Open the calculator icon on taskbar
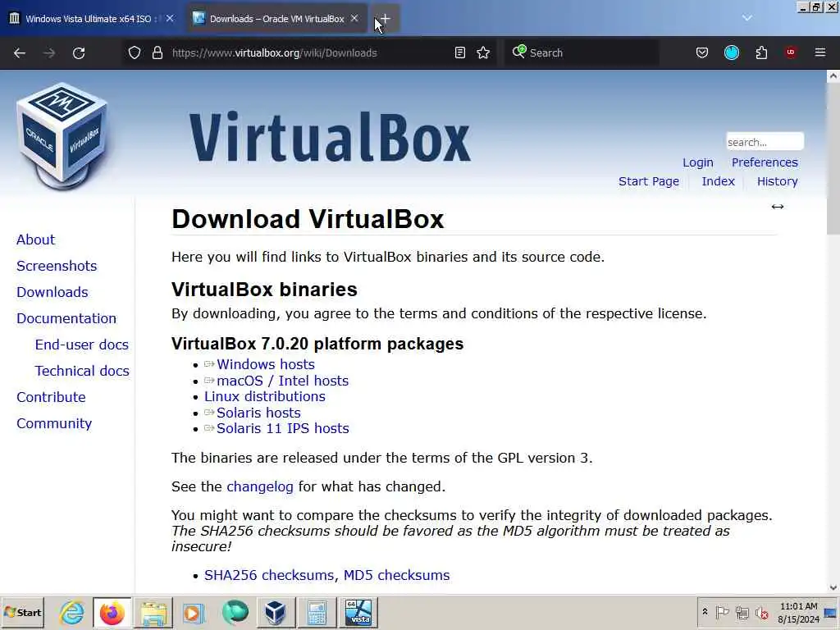The width and height of the screenshot is (840, 630). point(317,612)
